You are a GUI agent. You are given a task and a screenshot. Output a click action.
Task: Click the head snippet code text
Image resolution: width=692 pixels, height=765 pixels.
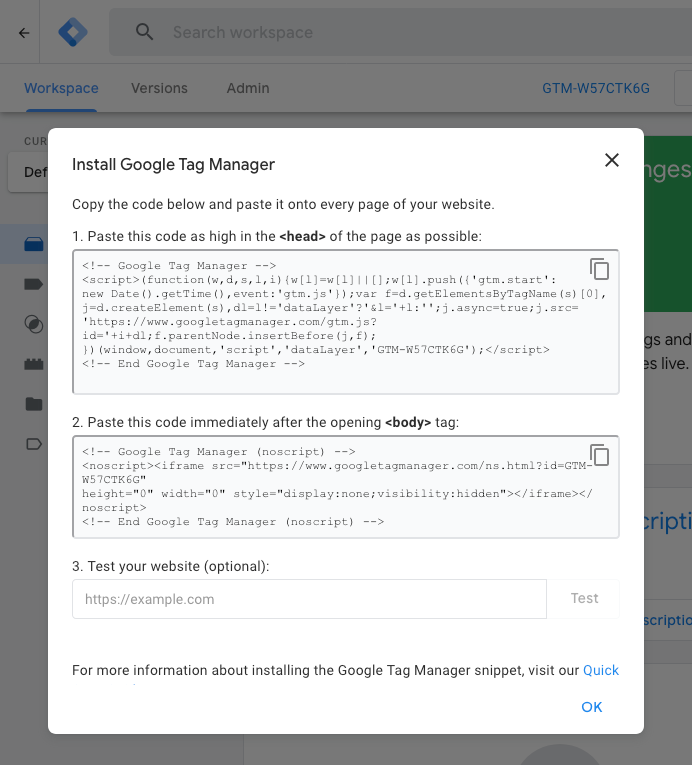(344, 315)
